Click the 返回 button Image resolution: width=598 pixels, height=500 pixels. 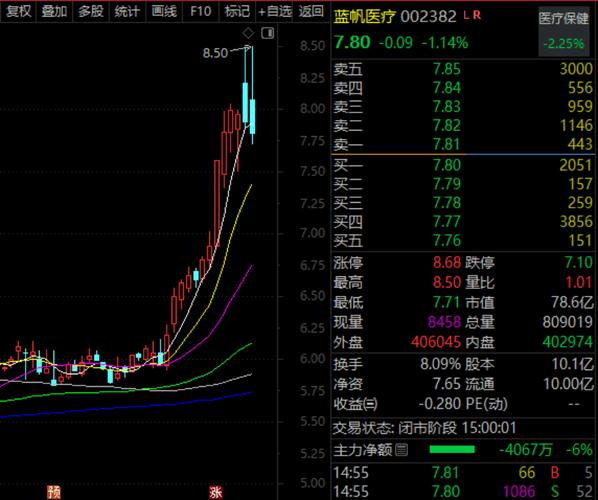pos(311,11)
